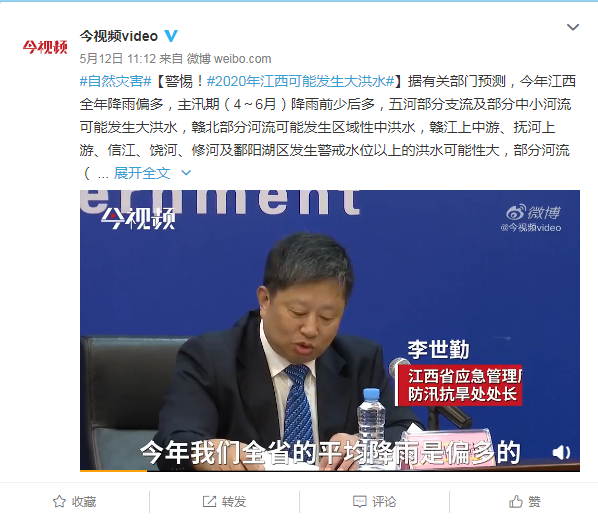The width and height of the screenshot is (598, 520).
Task: Open the #2020年江西可能发生大洪水# topic
Action: point(301,81)
